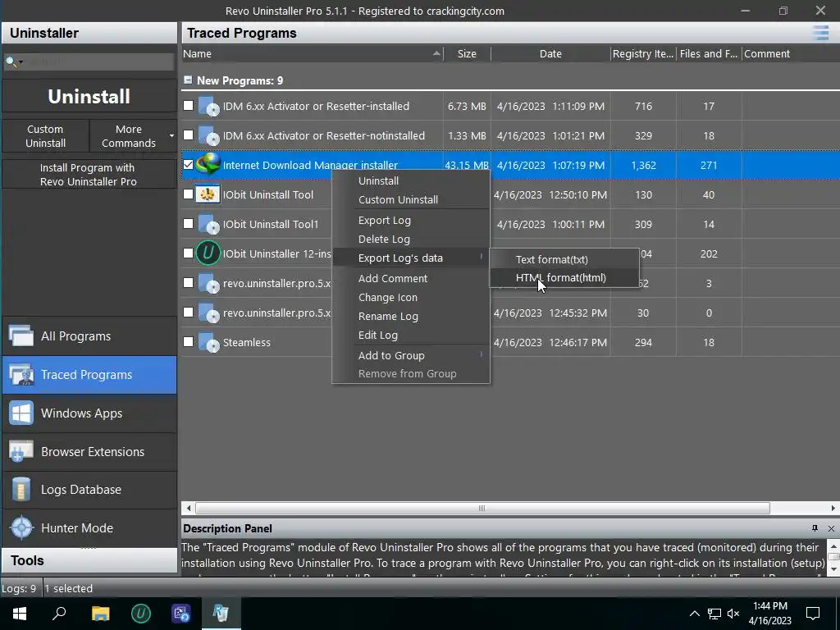Click the Internet Download Manager globe icon
The width and height of the screenshot is (840, 630).
208,164
